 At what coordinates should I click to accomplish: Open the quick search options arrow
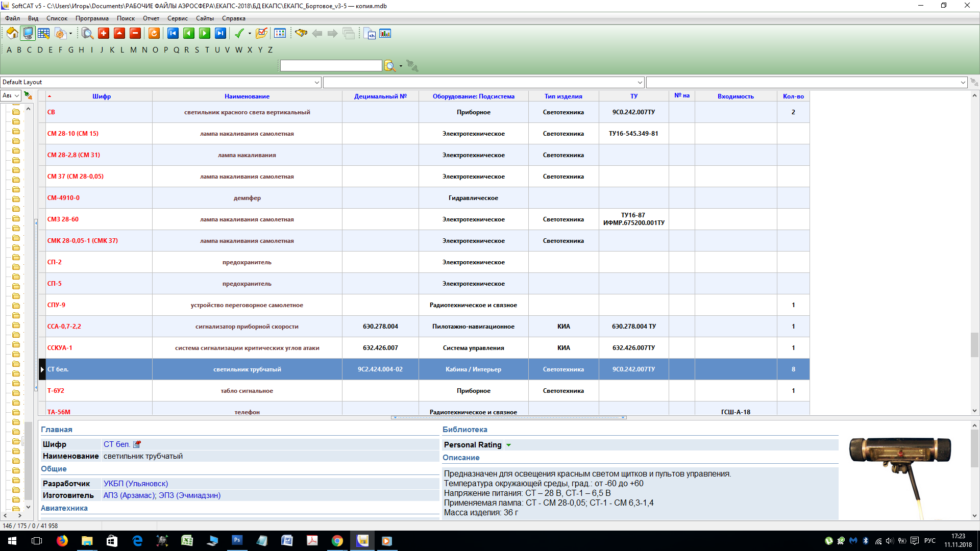click(x=401, y=66)
